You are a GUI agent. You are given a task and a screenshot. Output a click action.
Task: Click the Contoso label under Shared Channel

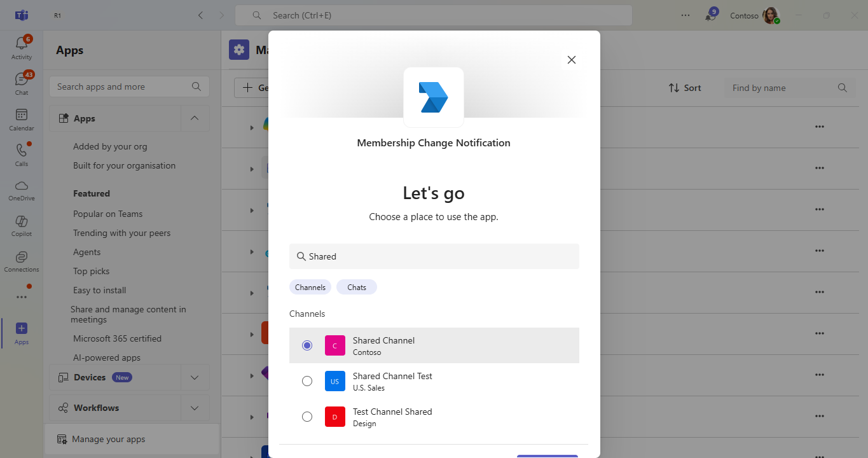[367, 352]
